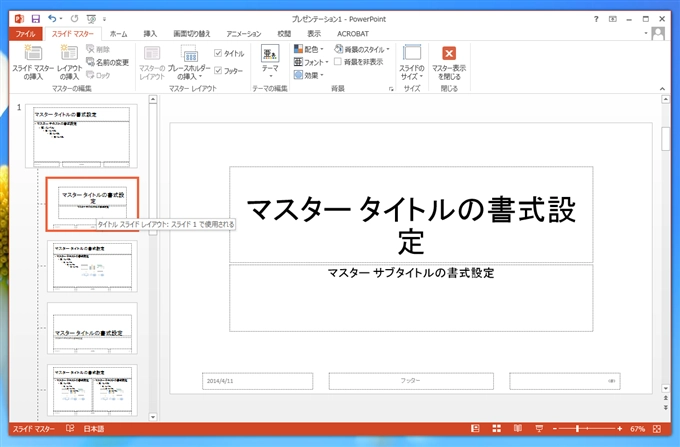Click the user account avatar icon
Screen dimensions: 680x447
658,33
